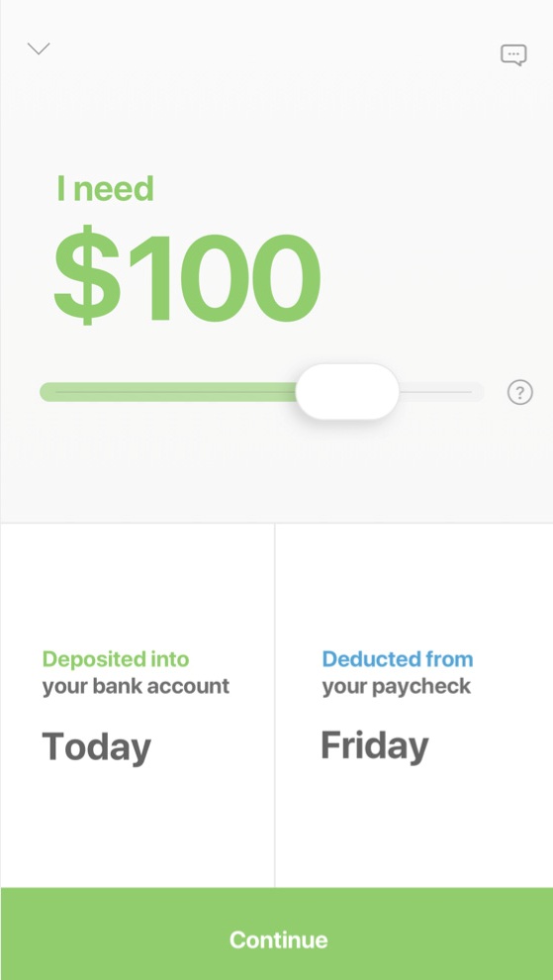The image size is (553, 980).
Task: Select the "Deducted from" blue label
Action: coord(398,658)
